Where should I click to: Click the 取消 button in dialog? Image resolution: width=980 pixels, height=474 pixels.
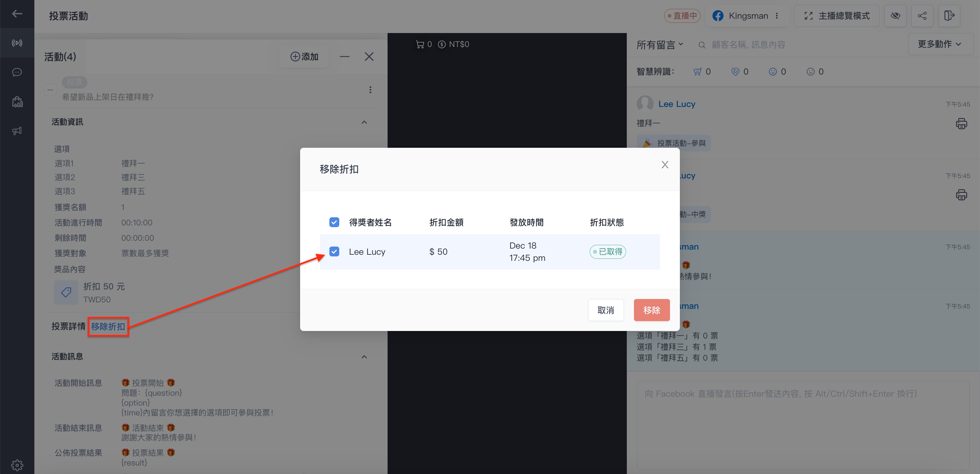606,310
